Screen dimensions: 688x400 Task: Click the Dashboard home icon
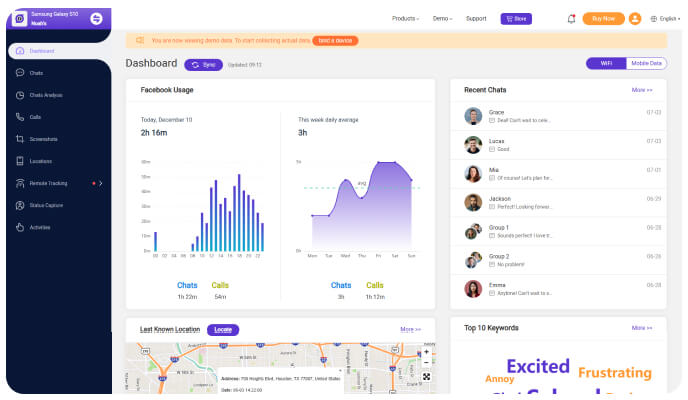pos(20,51)
